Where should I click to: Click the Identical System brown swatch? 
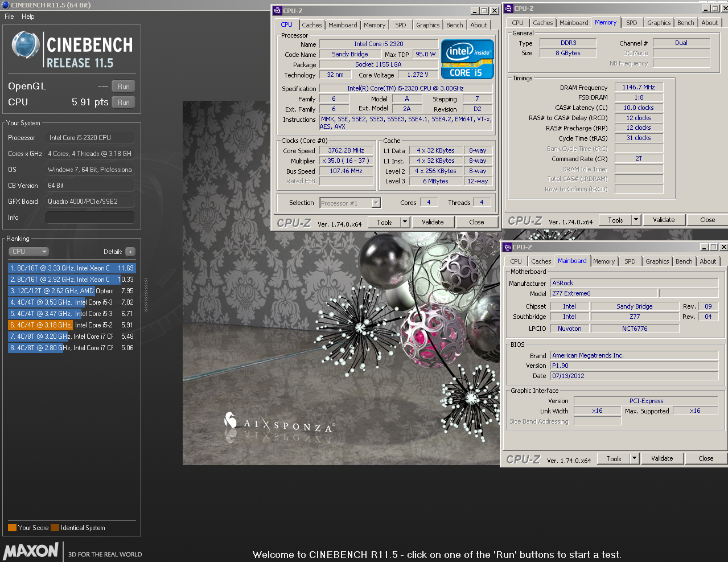[55, 528]
